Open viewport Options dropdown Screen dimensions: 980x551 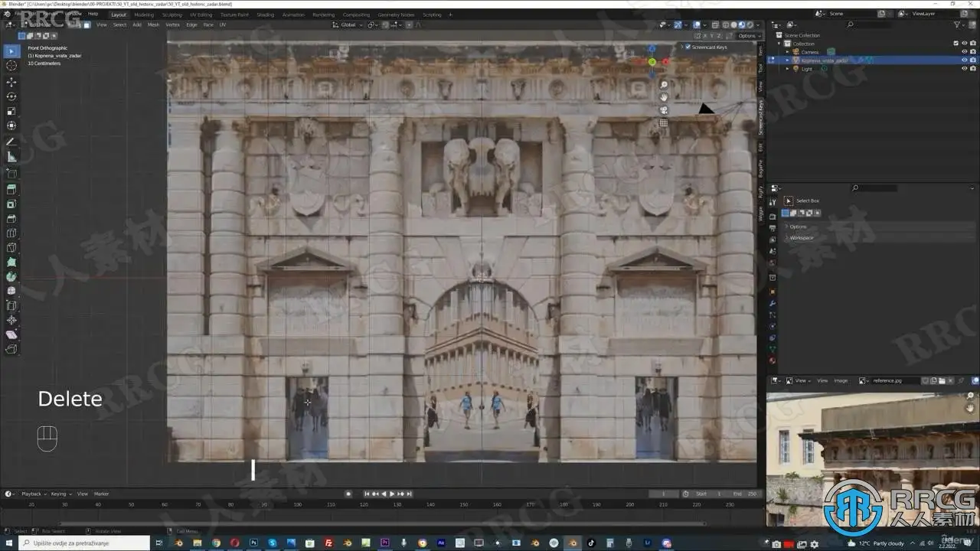pyautogui.click(x=749, y=36)
